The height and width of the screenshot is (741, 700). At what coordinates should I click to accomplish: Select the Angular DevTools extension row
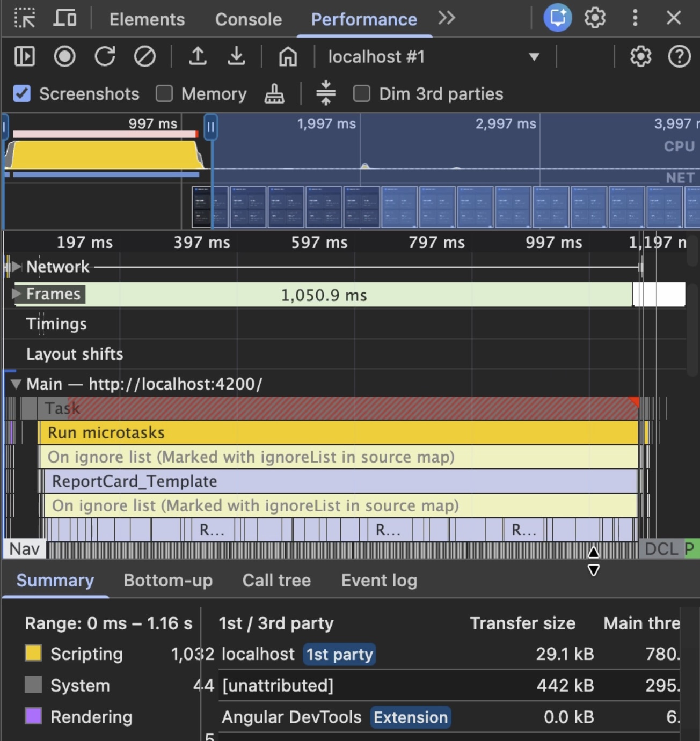449,717
